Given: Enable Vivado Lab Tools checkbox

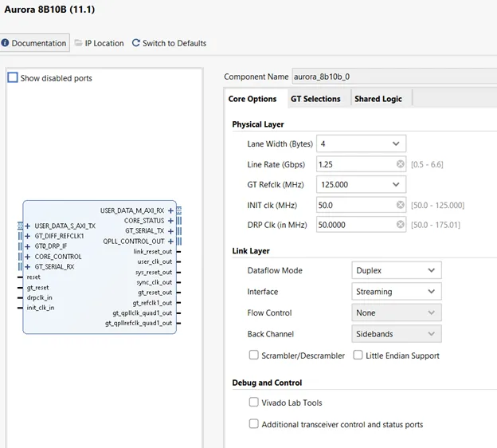Looking at the screenshot, I should [x=253, y=402].
